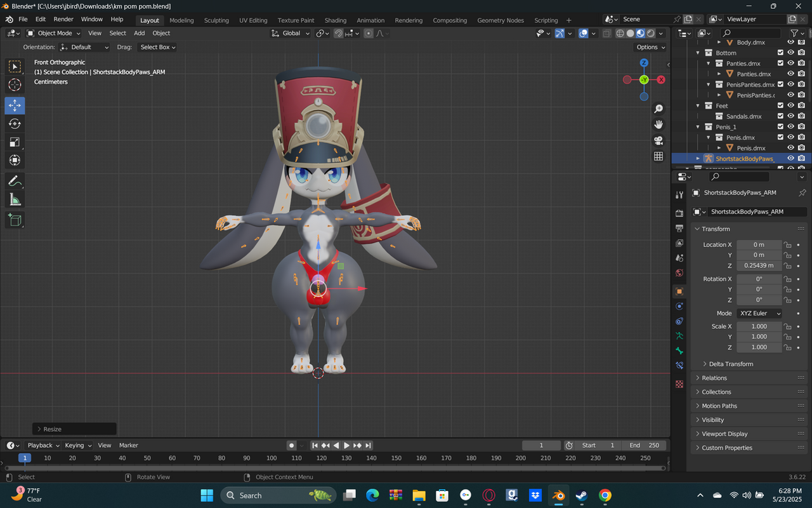Click the viewport zoom magnifier icon
Screen dimensions: 812x508
658,109
